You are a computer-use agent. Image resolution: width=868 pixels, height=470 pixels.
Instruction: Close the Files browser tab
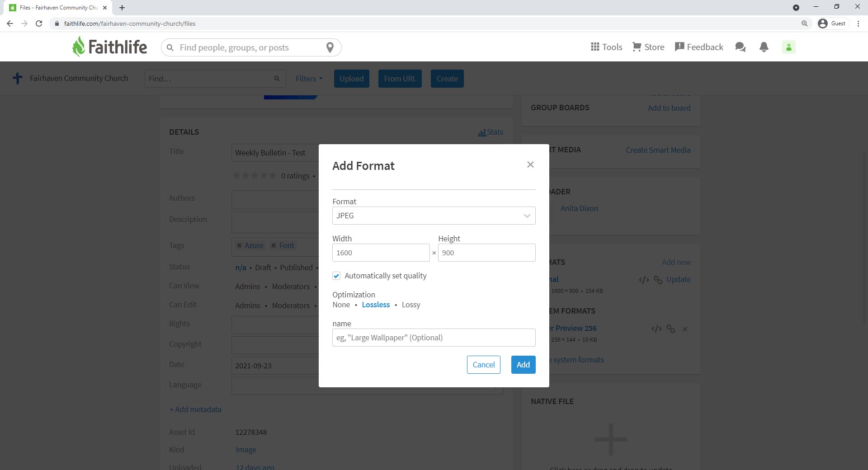[x=105, y=8]
